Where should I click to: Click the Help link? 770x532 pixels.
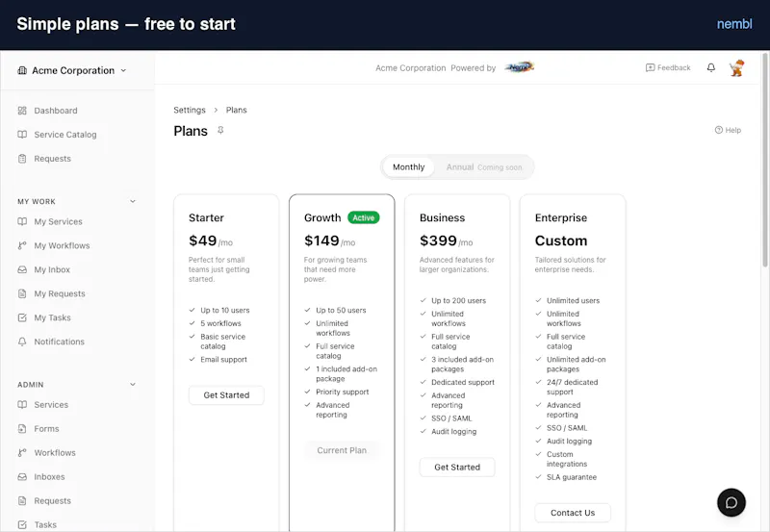[728, 130]
